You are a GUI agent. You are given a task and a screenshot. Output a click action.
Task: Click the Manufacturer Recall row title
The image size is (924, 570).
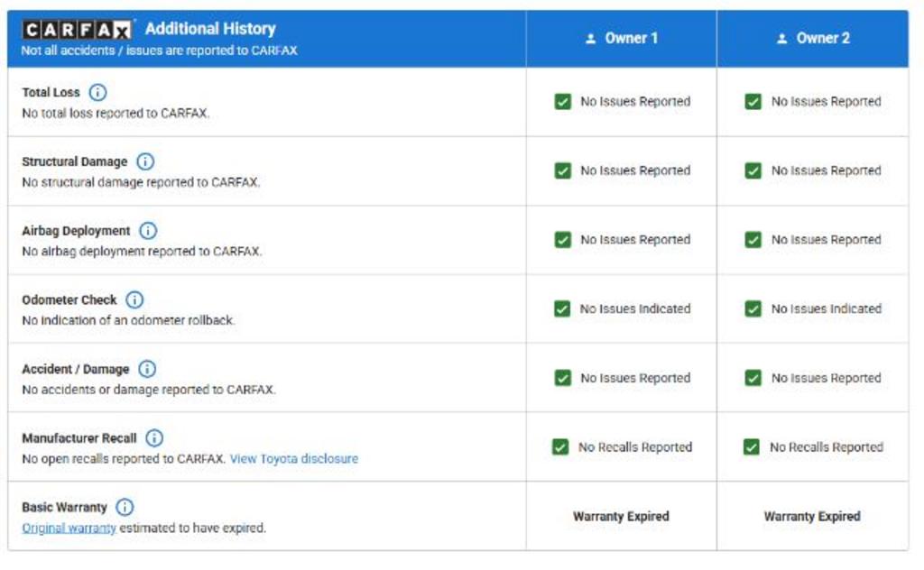point(79,438)
